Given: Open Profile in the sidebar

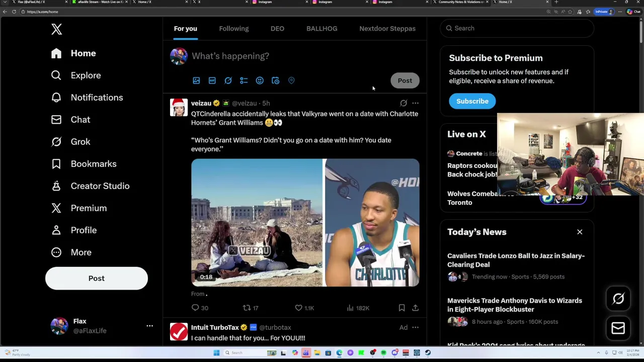Looking at the screenshot, I should 73,230.
